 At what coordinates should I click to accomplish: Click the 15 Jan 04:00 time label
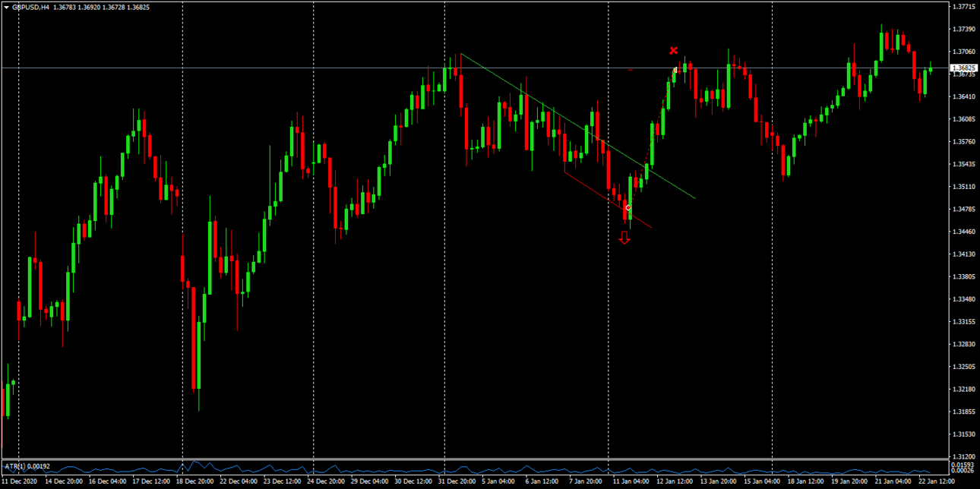pyautogui.click(x=762, y=481)
